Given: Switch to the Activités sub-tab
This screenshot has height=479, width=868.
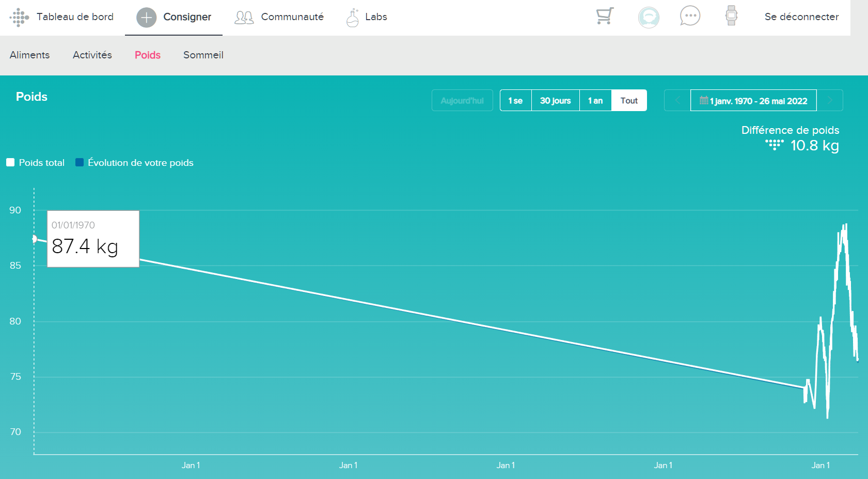Looking at the screenshot, I should pyautogui.click(x=92, y=55).
